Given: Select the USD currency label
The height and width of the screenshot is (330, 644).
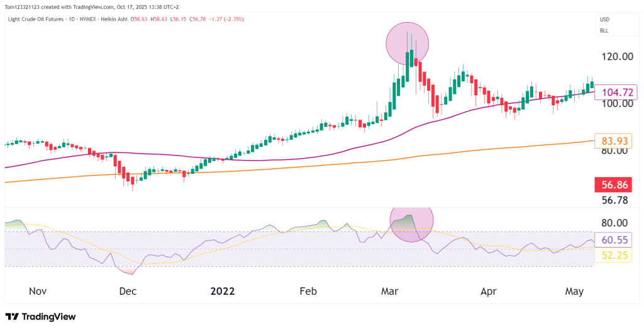Looking at the screenshot, I should pyautogui.click(x=604, y=20).
